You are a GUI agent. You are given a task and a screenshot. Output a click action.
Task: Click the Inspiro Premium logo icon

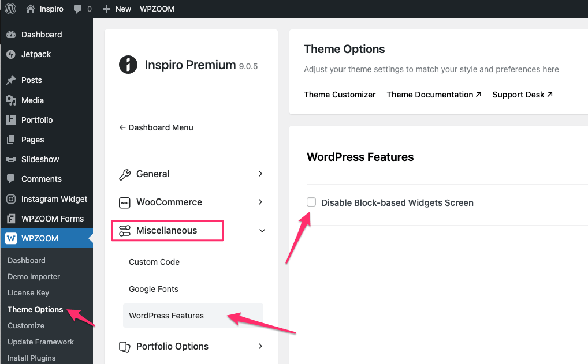[128, 65]
